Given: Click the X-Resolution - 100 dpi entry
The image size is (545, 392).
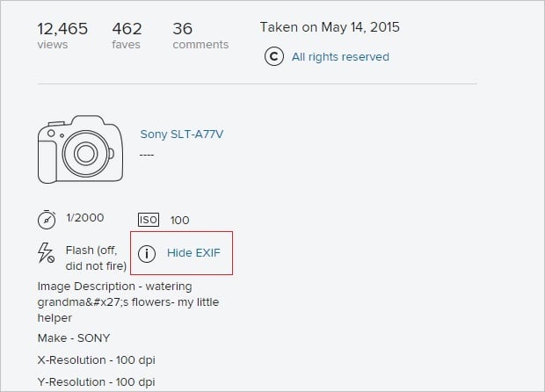Looking at the screenshot, I should click(x=96, y=360).
